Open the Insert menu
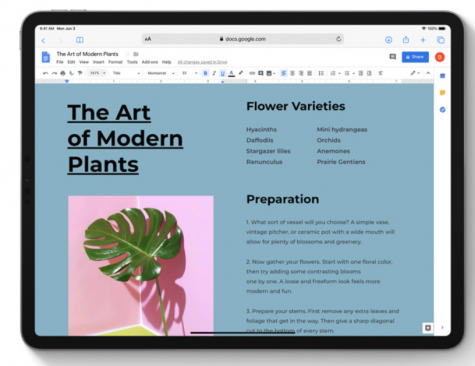475x366 pixels. click(98, 62)
